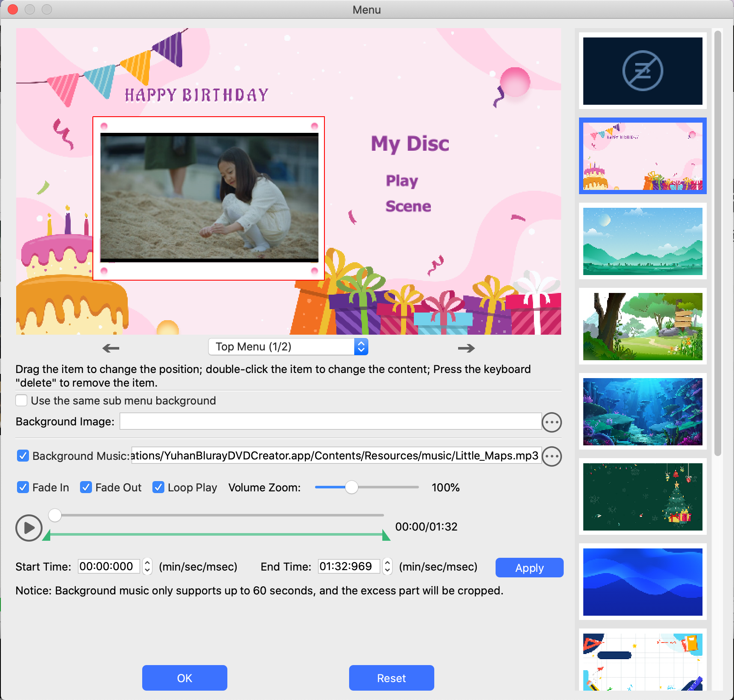Click the left arrow to previous menu page
Screen dimensions: 734x700
click(111, 348)
